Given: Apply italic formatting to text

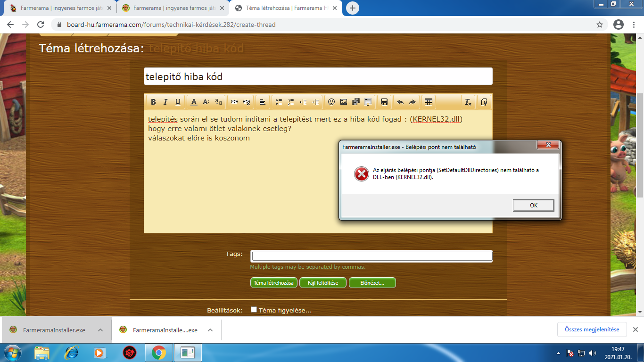Looking at the screenshot, I should click(x=165, y=102).
